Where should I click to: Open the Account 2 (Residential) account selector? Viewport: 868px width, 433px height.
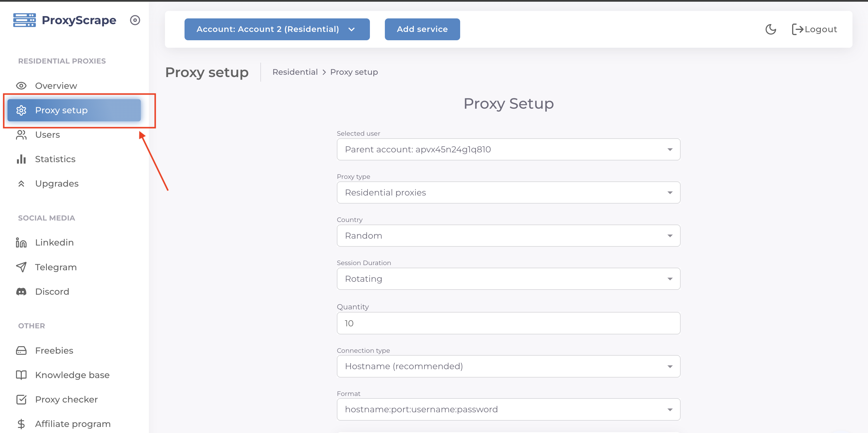point(277,29)
